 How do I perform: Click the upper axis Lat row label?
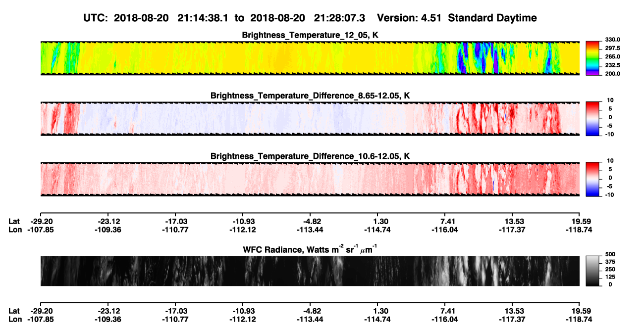(15, 221)
